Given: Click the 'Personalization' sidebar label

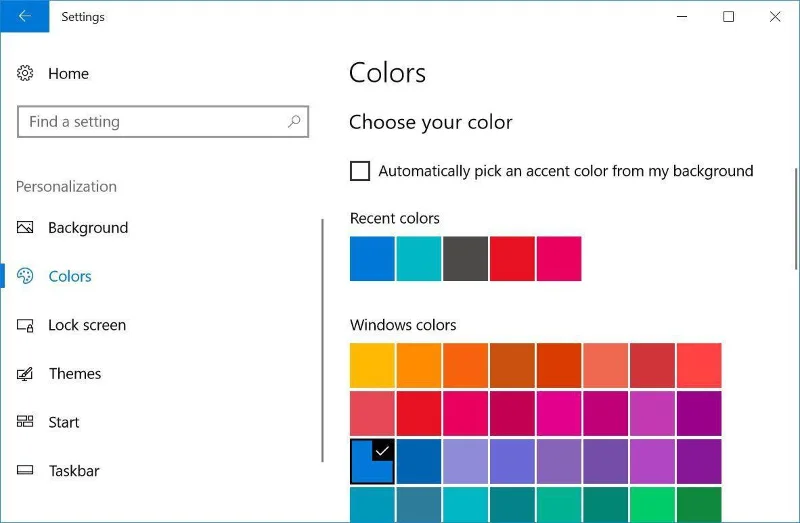Looking at the screenshot, I should (x=66, y=186).
